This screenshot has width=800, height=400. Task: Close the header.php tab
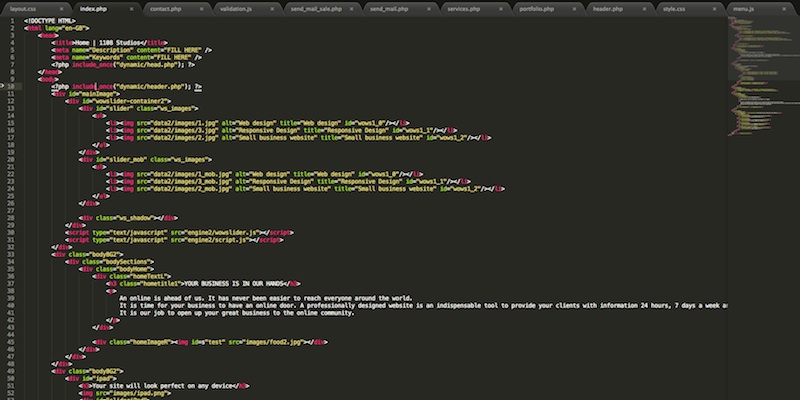pos(644,9)
